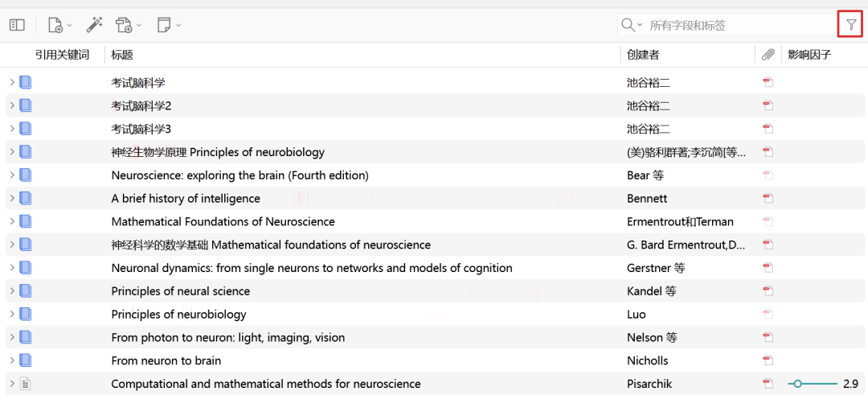Click PDF icon in Kandel row

click(768, 290)
